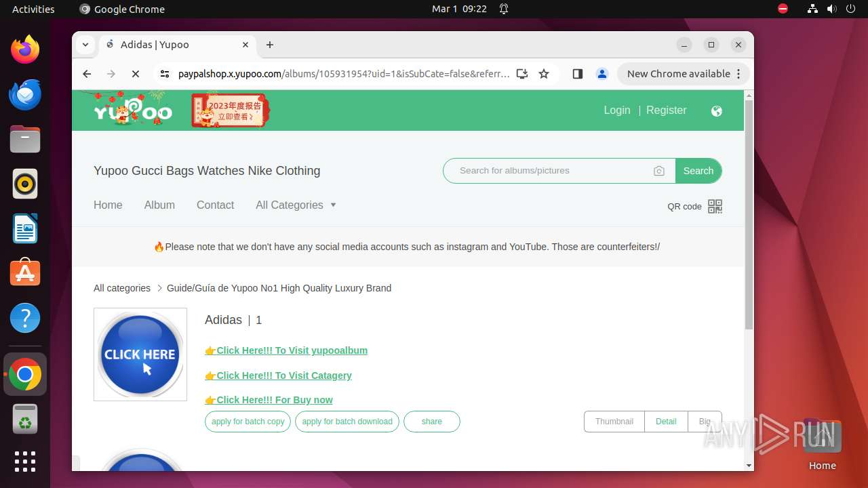
Task: Click the Adidas album title
Action: pyautogui.click(x=223, y=320)
